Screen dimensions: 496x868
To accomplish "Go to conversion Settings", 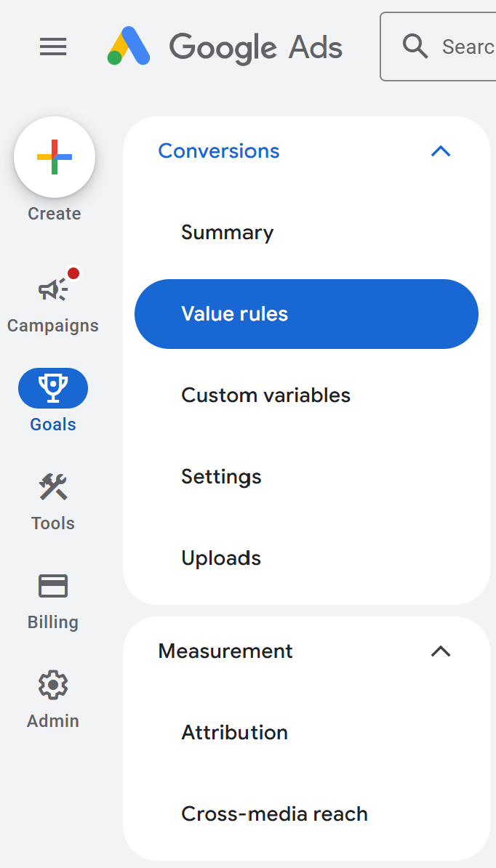I will coord(221,477).
